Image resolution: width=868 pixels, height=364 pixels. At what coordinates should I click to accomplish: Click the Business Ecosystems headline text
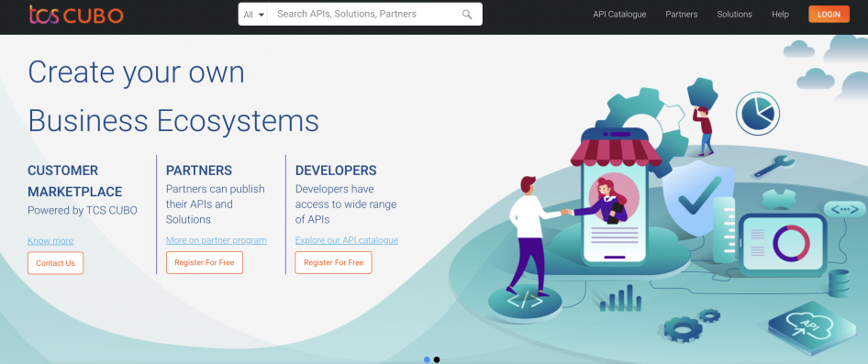point(173,121)
